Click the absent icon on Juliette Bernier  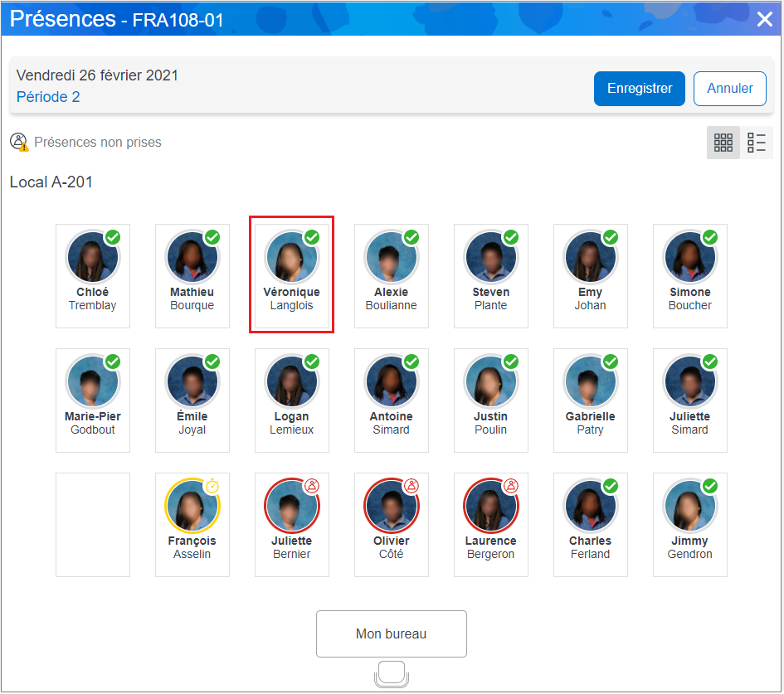coord(312,486)
